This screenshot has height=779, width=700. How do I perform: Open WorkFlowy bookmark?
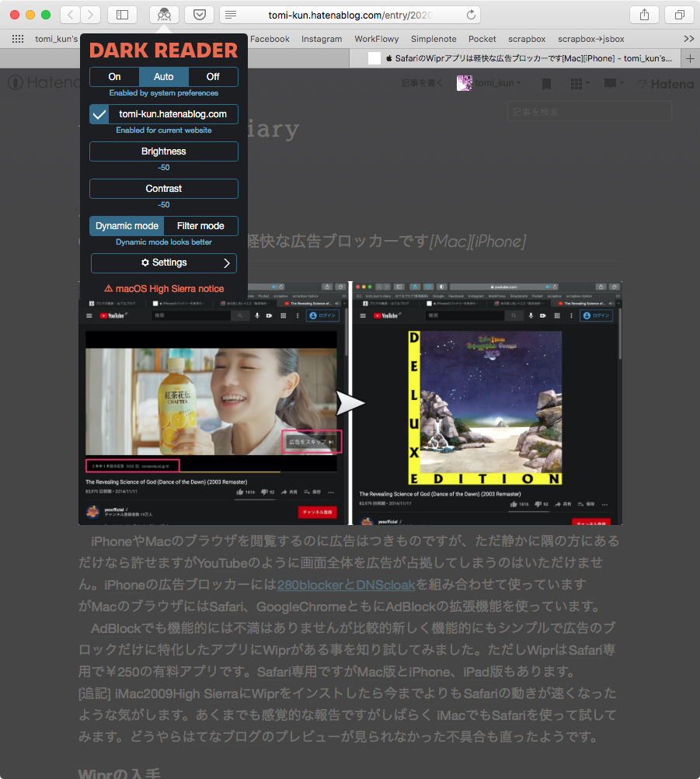[x=377, y=39]
